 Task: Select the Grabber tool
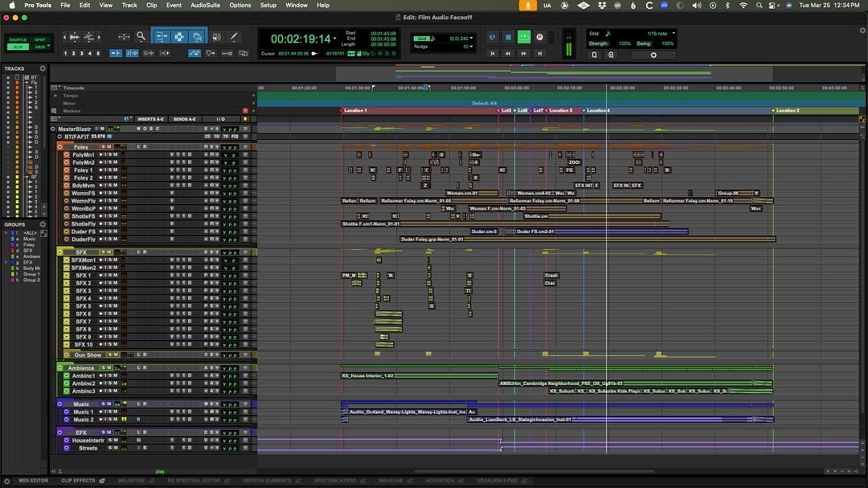[197, 37]
